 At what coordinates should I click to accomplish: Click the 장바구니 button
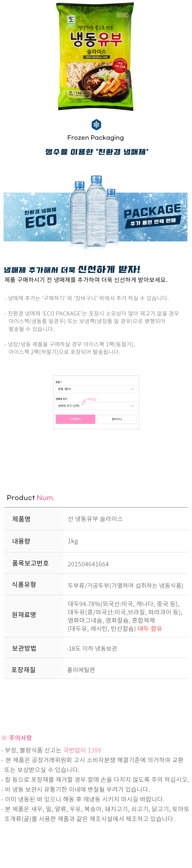pos(117,419)
